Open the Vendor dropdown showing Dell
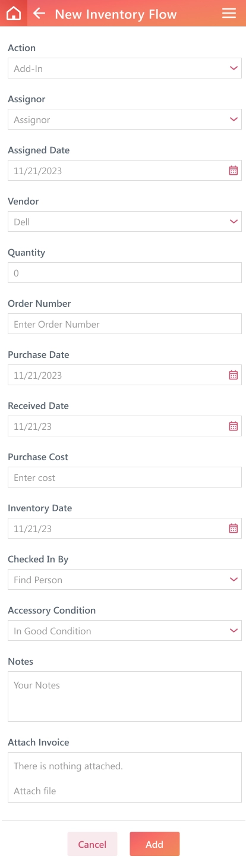Screen dimensions: 246x868 click(125, 222)
